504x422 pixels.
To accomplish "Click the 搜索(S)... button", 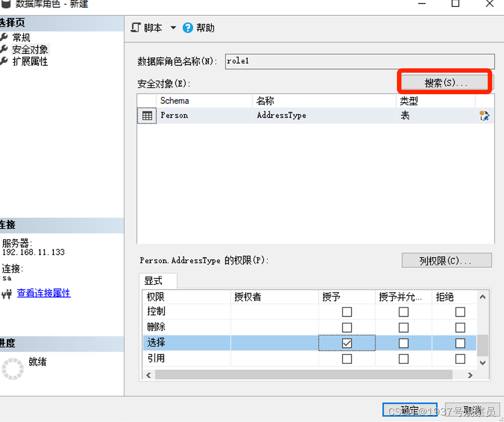I will point(445,82).
